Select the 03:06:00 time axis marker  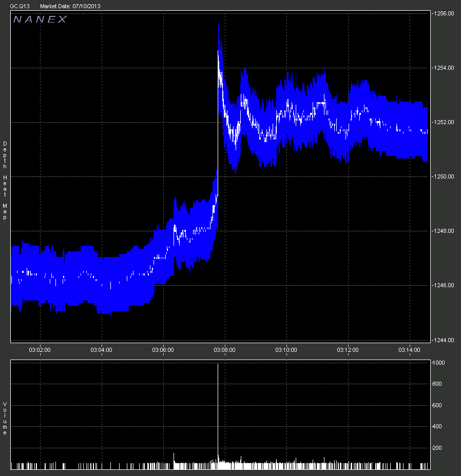coord(163,350)
